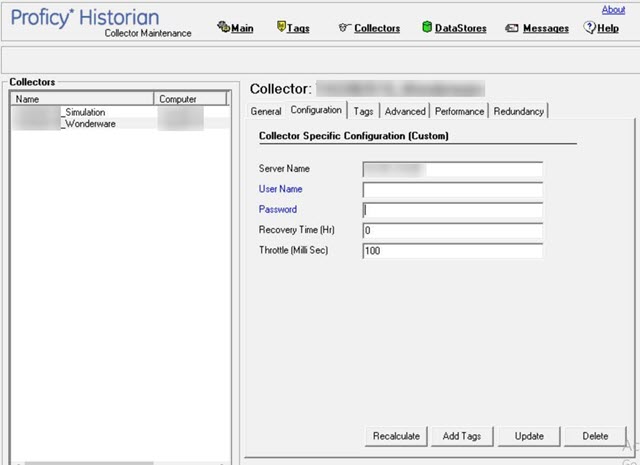Screen dimensions: 640x465
Task: Click the Password label
Action: 278,209
